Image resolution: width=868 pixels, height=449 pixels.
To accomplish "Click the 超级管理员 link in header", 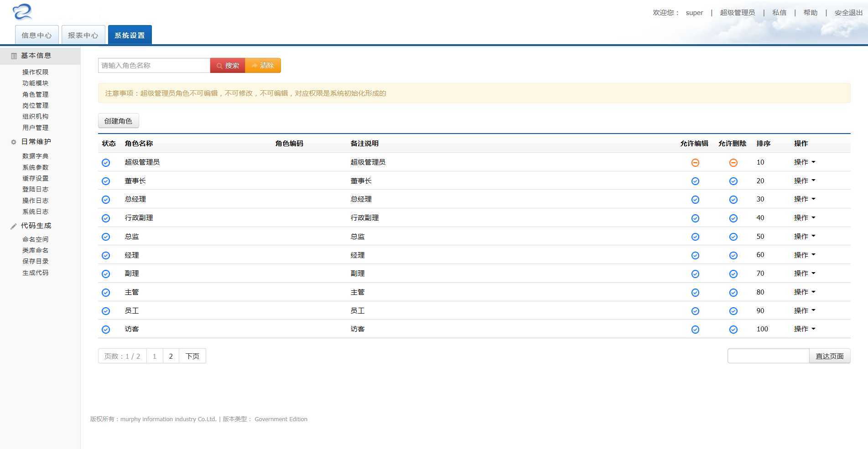I will pyautogui.click(x=737, y=13).
